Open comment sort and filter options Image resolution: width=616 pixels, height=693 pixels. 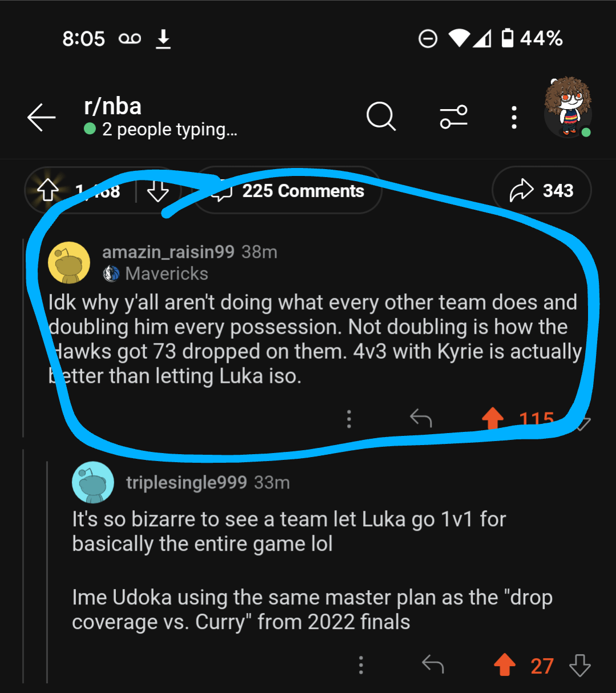454,117
